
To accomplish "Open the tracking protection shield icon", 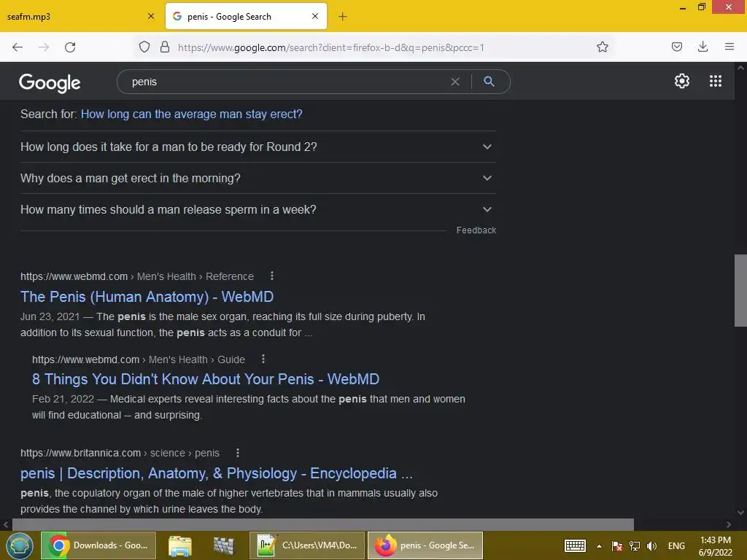I will (x=144, y=47).
